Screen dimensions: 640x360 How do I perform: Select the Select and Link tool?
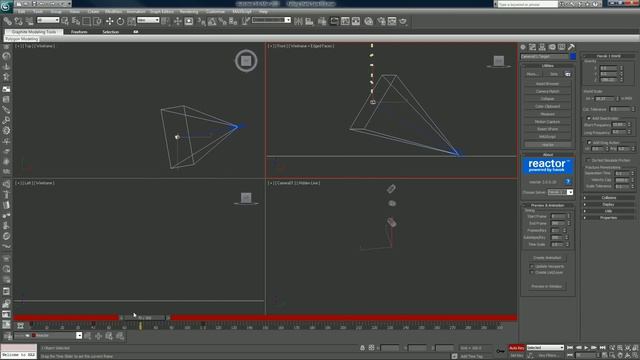(7, 21)
